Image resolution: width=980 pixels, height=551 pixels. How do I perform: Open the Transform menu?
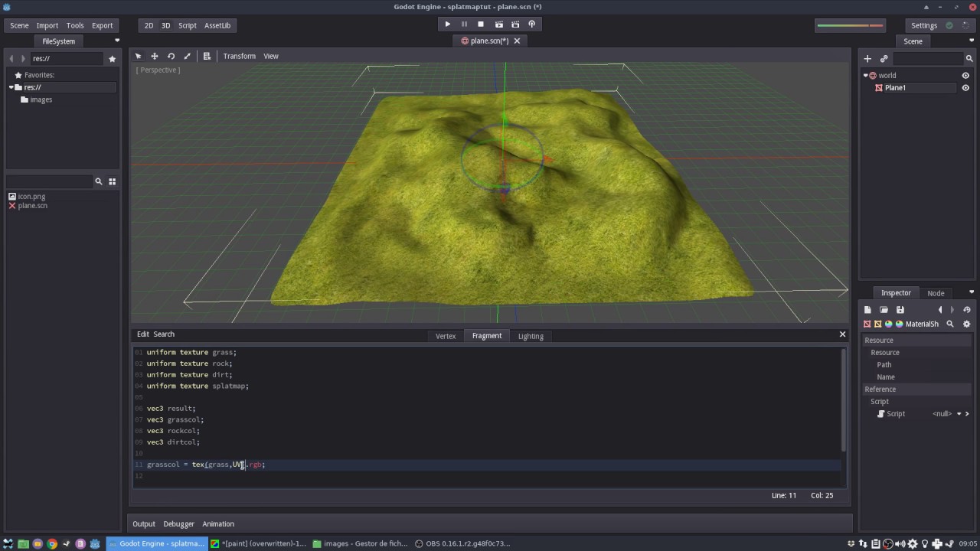239,56
